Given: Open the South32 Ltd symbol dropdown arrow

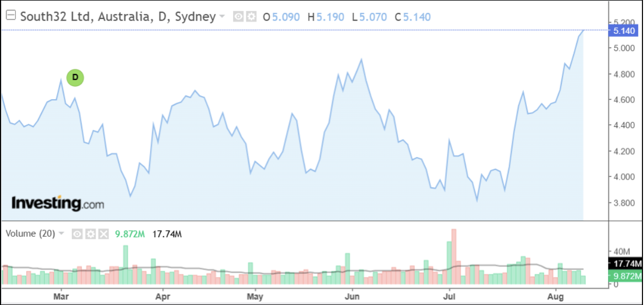Looking at the screenshot, I should tap(222, 16).
